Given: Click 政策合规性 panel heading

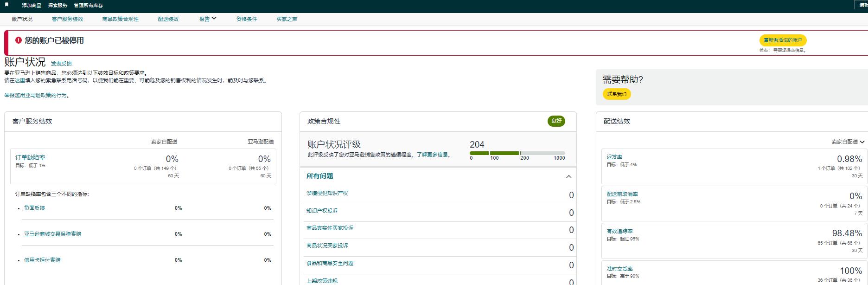Looking at the screenshot, I should pyautogui.click(x=324, y=121).
